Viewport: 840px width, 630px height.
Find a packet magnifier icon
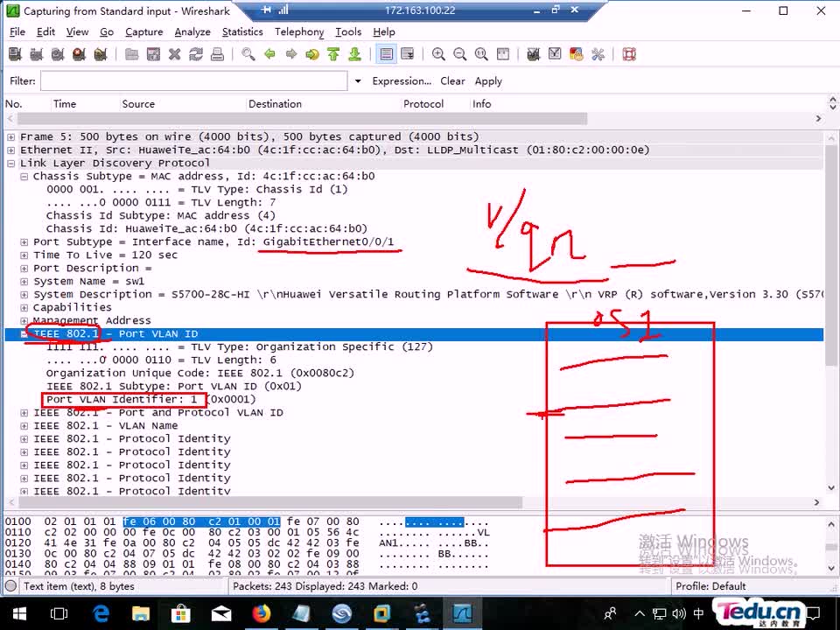[x=248, y=54]
